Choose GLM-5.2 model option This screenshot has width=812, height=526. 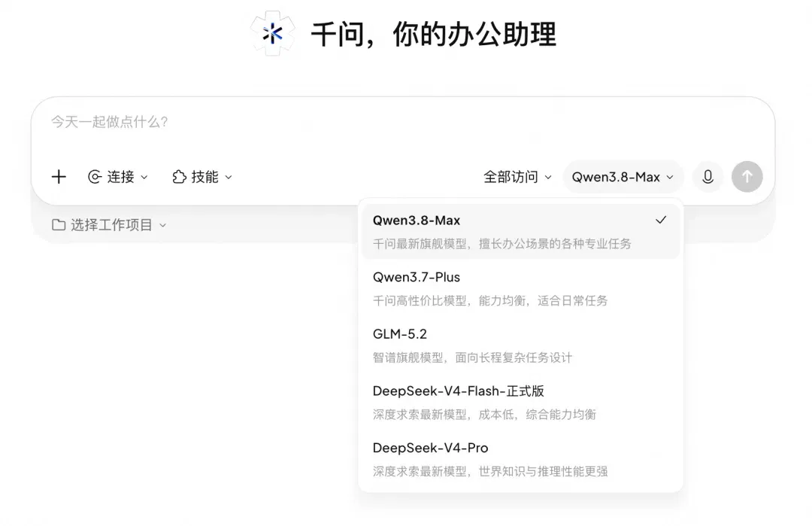click(520, 345)
